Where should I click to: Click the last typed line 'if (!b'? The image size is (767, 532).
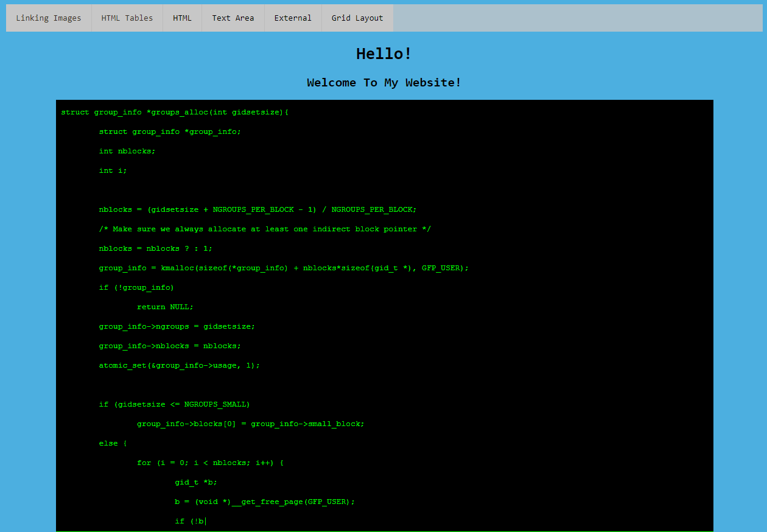[x=191, y=521]
